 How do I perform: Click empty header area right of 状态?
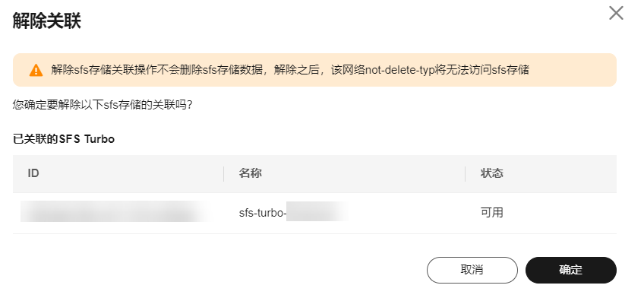coord(560,173)
